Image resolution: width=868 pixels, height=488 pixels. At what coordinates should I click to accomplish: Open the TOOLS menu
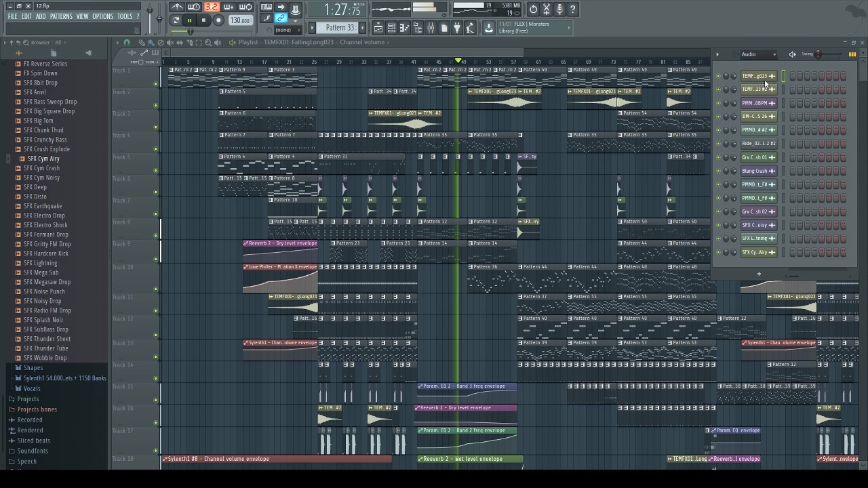pos(125,16)
